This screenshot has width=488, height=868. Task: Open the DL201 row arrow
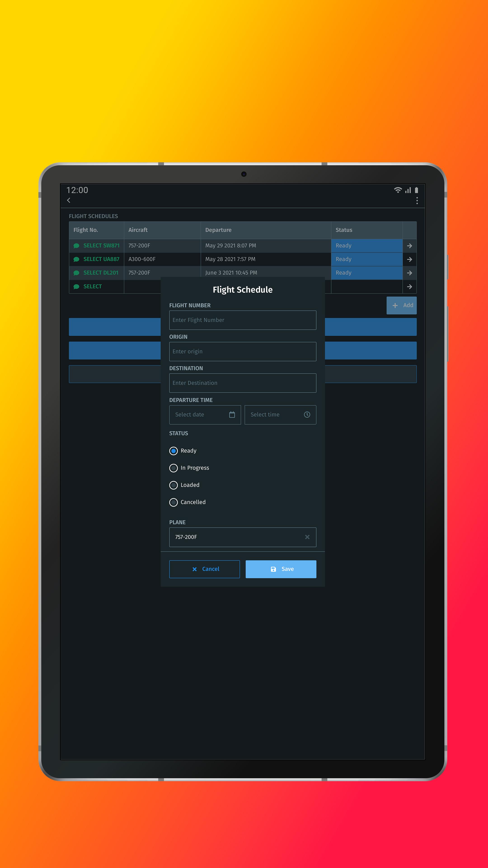pos(410,273)
